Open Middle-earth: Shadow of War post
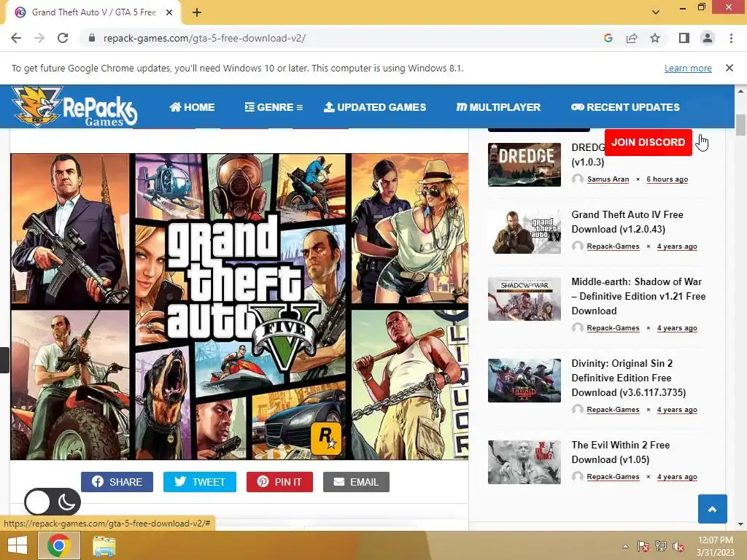Viewport: 747px width, 560px height. coord(638,296)
